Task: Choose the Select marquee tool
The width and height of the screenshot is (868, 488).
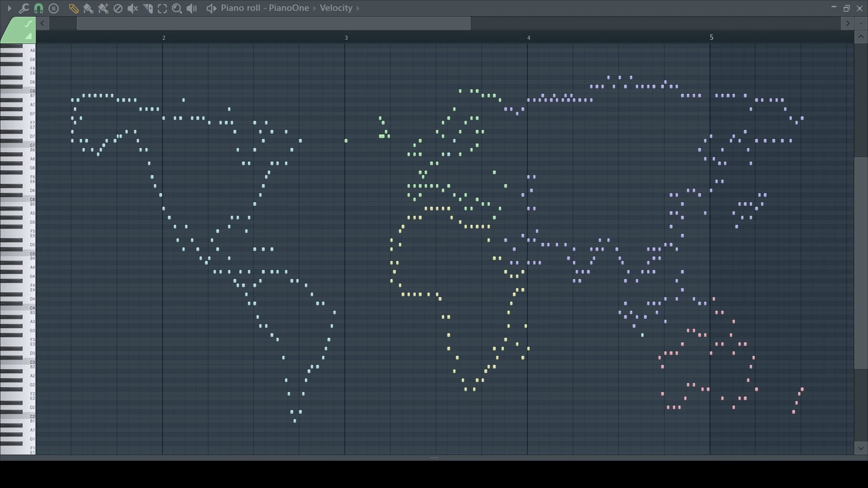Action: 162,8
